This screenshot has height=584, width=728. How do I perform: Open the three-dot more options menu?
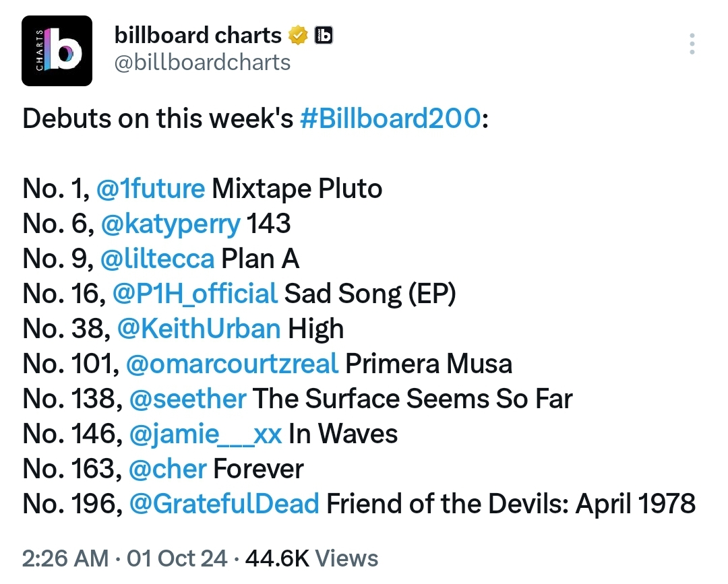[692, 44]
